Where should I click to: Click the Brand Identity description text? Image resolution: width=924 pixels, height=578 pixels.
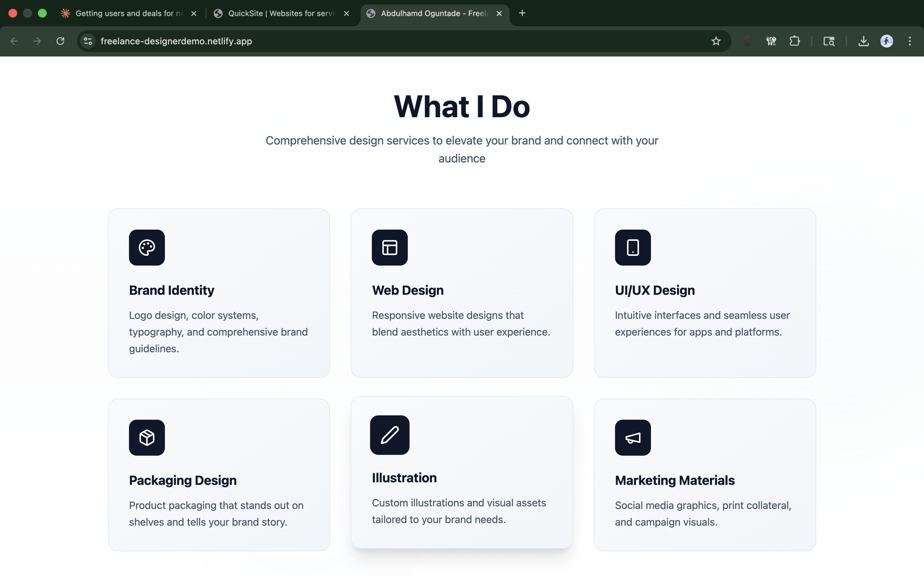[218, 332]
